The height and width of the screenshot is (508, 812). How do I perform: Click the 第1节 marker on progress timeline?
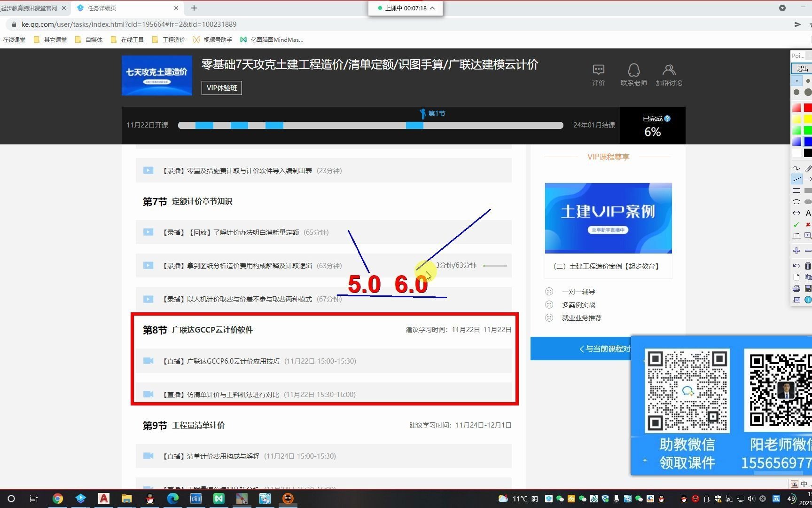point(432,113)
